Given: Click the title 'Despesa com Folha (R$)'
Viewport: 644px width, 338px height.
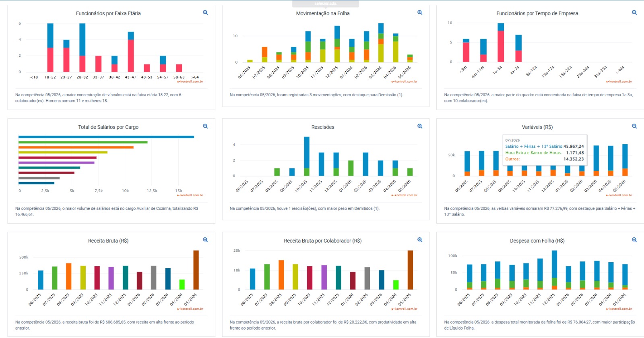Looking at the screenshot, I should (x=537, y=241).
